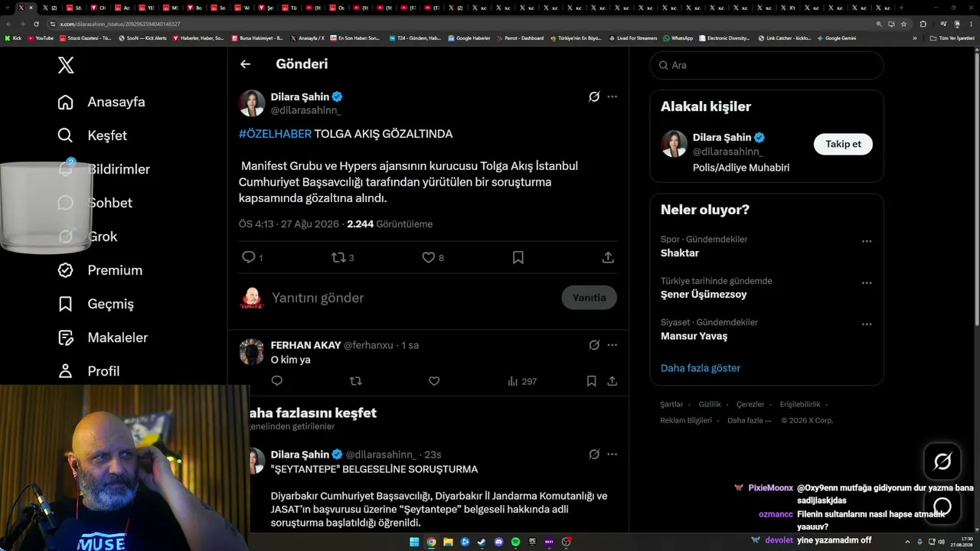Open the Mansur Yavaş trending topic
The height and width of the screenshot is (551, 980).
click(x=694, y=336)
